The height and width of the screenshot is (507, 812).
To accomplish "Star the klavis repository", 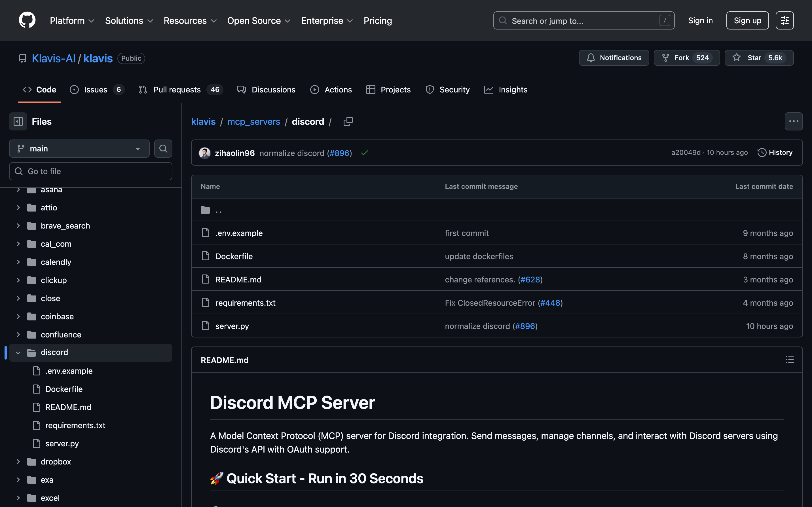I will pos(754,58).
